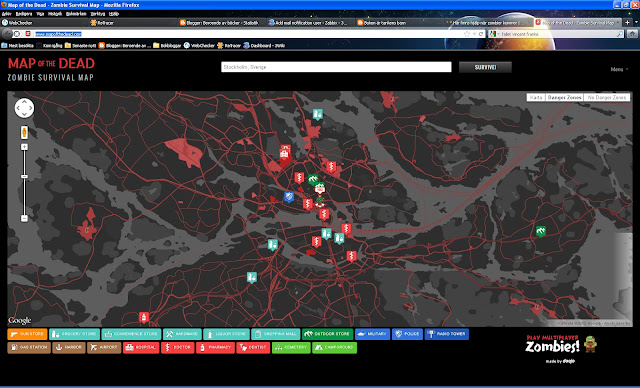Click the map pan control circle
The height and width of the screenshot is (388, 640).
point(24,108)
